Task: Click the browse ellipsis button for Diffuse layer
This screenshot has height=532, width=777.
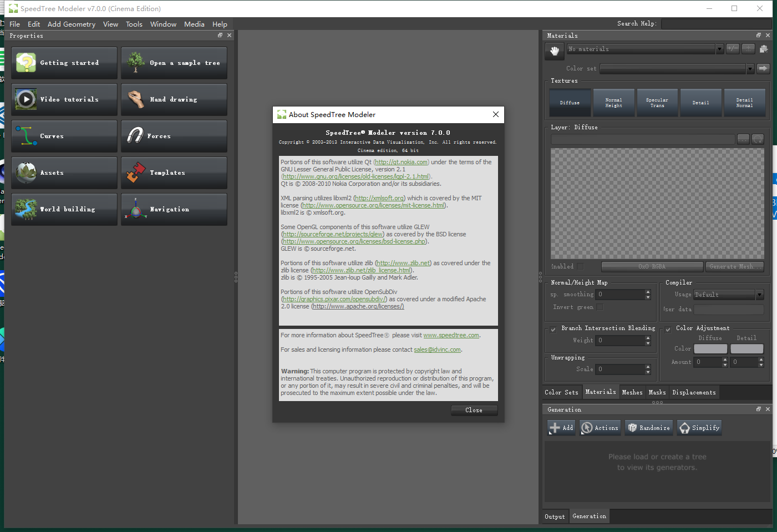Action: coord(743,139)
